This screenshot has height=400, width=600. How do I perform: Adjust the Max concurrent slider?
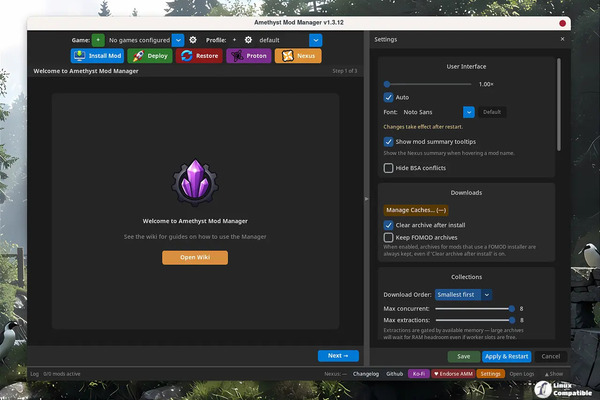pos(475,309)
